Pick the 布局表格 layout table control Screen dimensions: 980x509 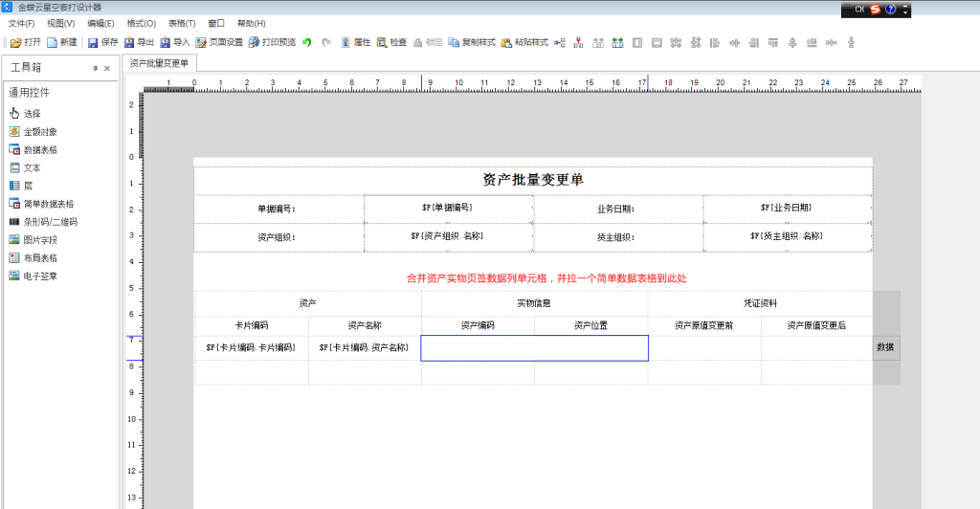point(33,258)
